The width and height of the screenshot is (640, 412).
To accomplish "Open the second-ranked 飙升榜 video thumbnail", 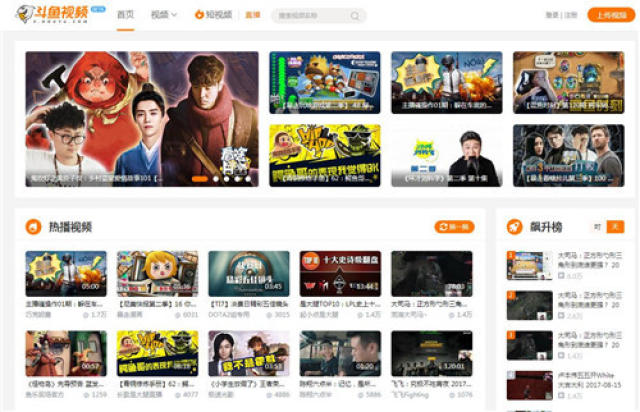I will [530, 305].
